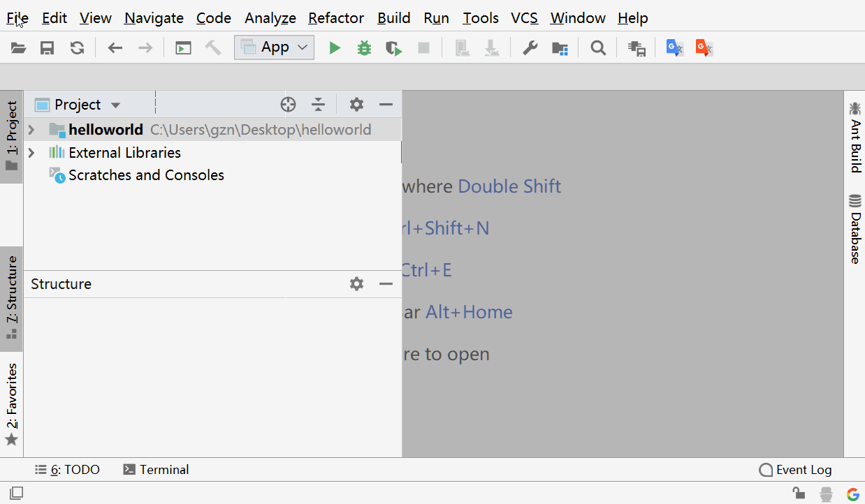Click the magnifier Search Everywhere icon
The image size is (865, 504).
(x=598, y=48)
